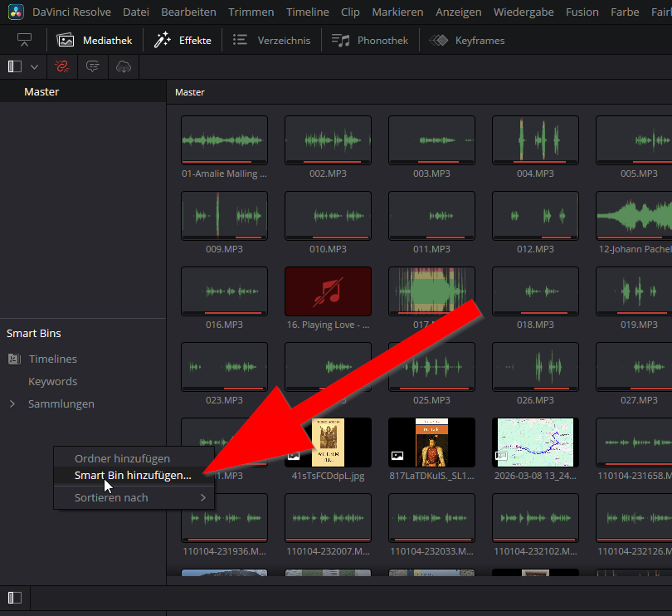The width and height of the screenshot is (672, 616).
Task: Click the bin list sidebar icon at top left
Action: tap(15, 66)
